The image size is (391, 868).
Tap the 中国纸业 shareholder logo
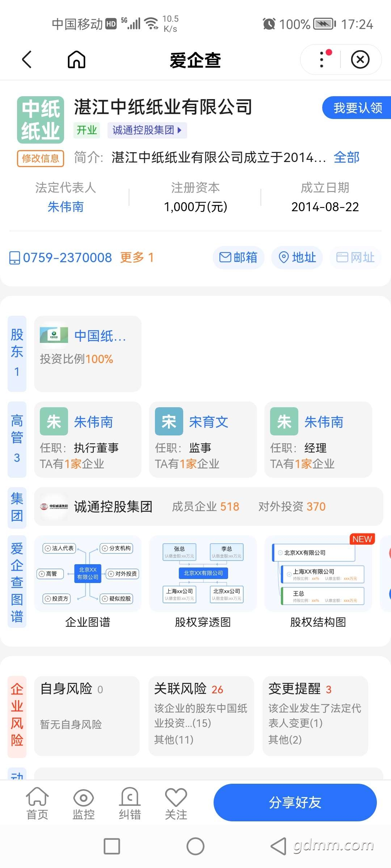(54, 335)
